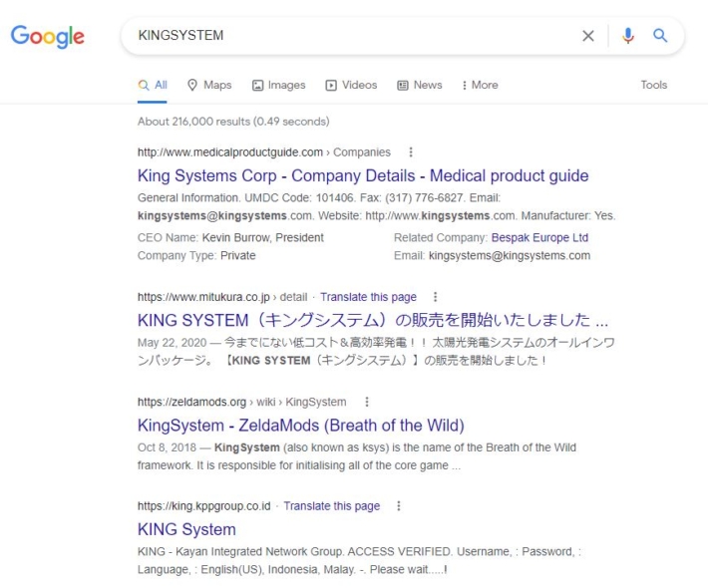
Task: Switch to Videos tab
Action: point(351,86)
